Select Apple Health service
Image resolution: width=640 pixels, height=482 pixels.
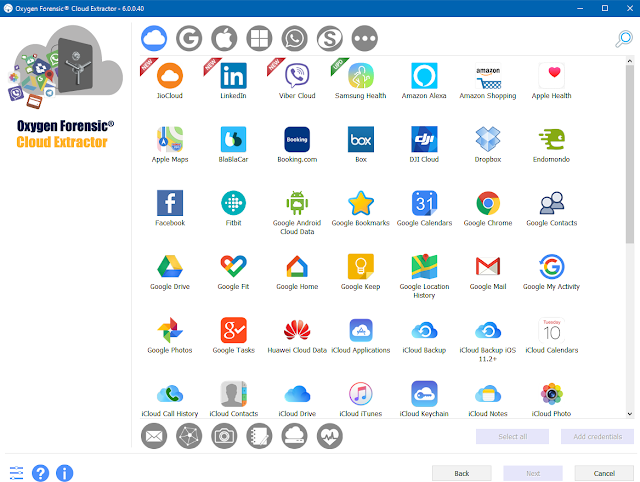point(551,81)
